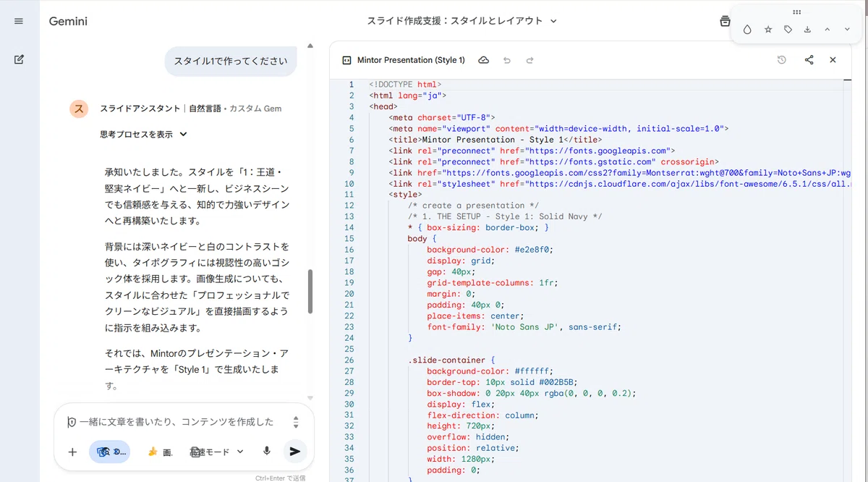Click the plus attach button
The image size is (868, 482).
point(72,452)
